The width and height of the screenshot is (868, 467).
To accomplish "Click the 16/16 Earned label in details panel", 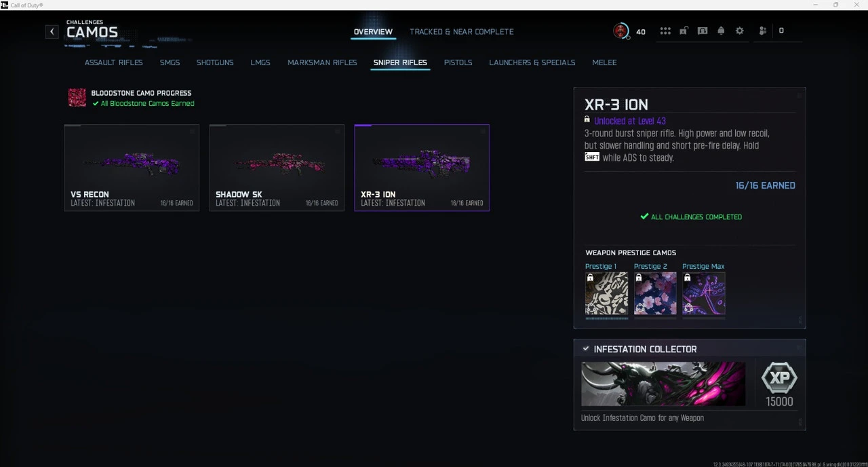I will [x=765, y=185].
